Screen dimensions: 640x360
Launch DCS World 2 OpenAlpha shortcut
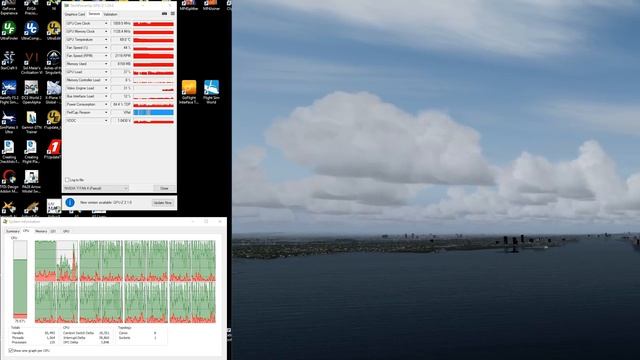(x=31, y=92)
